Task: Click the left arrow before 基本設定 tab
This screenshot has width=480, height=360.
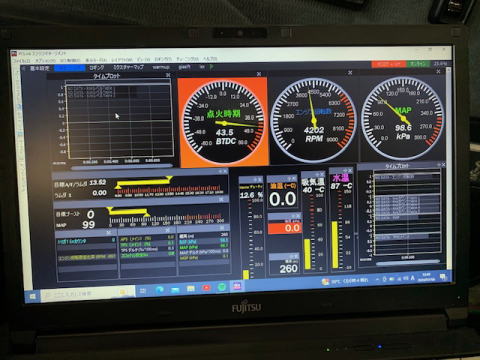Action: (23, 68)
